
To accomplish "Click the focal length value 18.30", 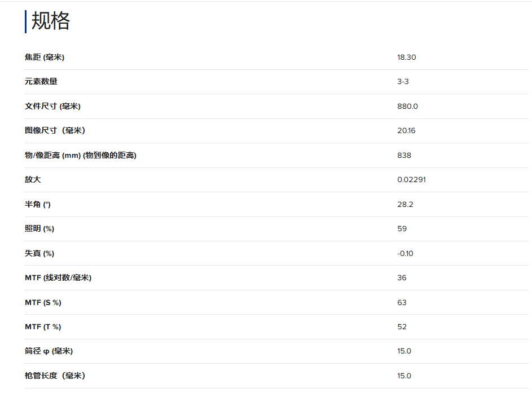I will click(406, 57).
